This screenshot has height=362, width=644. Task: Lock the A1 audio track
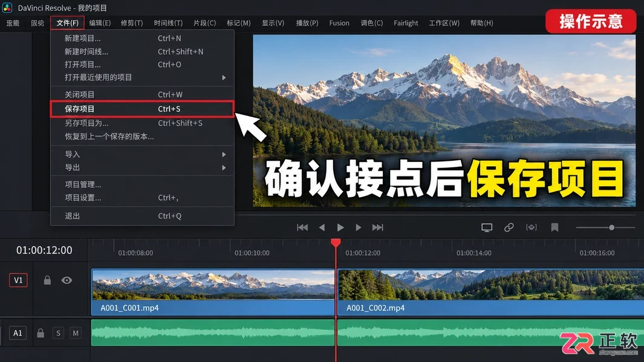[x=41, y=333]
